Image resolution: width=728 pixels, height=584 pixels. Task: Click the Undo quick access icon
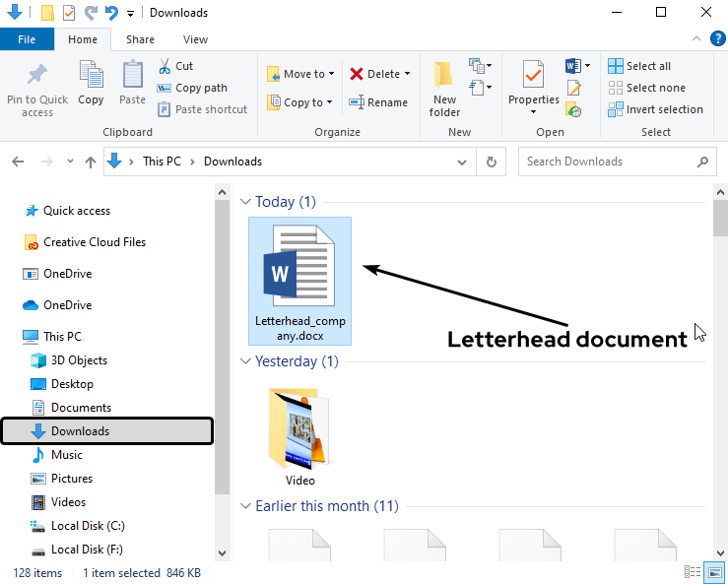click(x=112, y=13)
